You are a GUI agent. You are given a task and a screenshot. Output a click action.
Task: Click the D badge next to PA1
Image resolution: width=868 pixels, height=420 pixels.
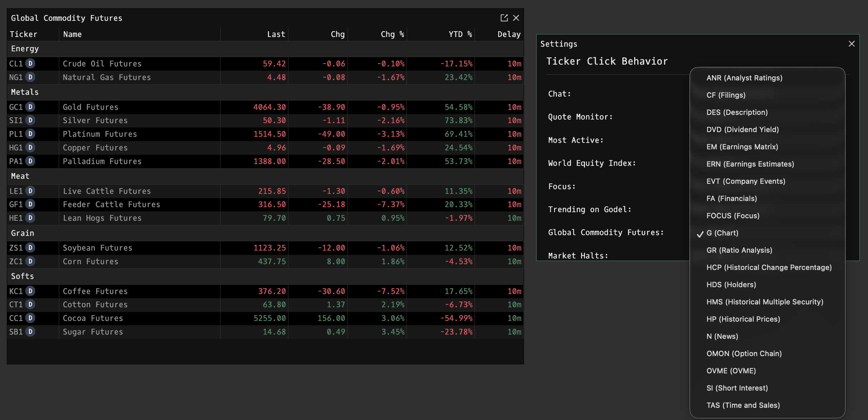click(x=30, y=161)
